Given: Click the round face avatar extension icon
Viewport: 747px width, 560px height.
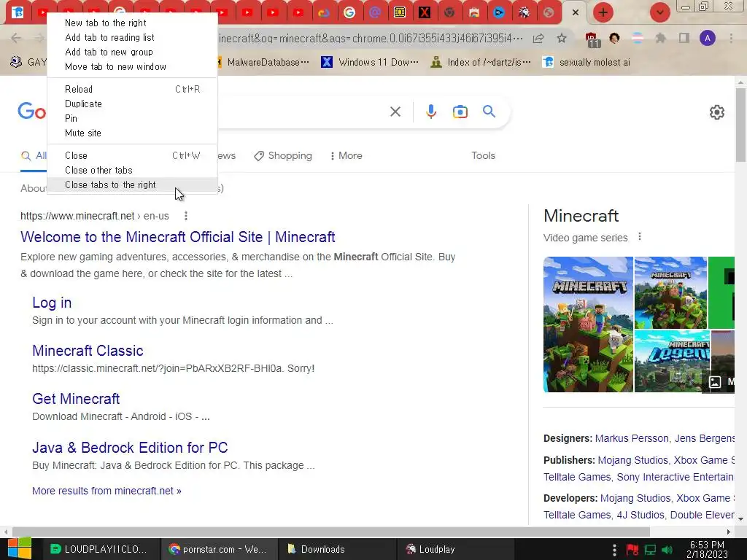Looking at the screenshot, I should click(614, 38).
